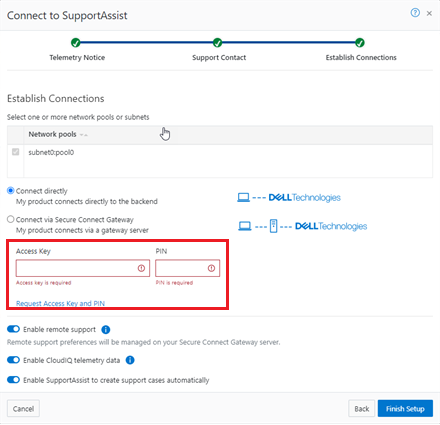440x425 pixels.
Task: Click the Support Contact step checkmark
Action: pyautogui.click(x=218, y=43)
